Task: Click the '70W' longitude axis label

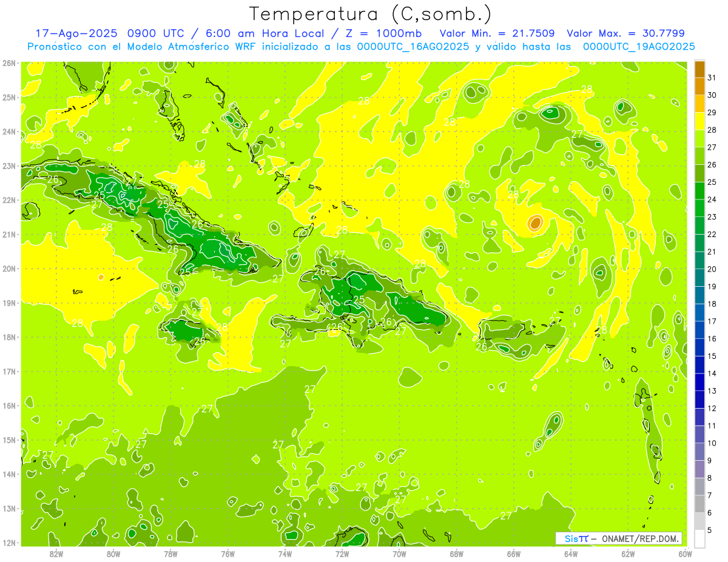Action: [x=399, y=554]
